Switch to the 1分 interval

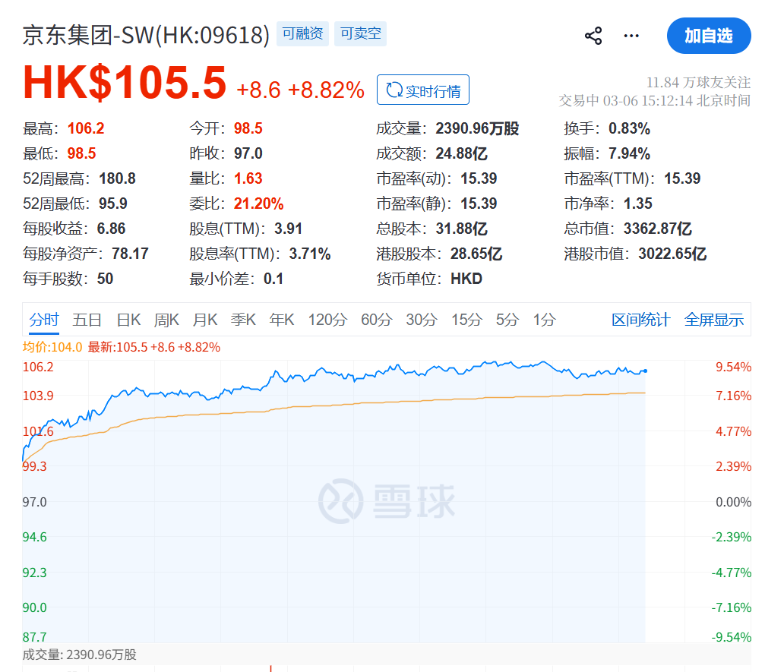(544, 320)
